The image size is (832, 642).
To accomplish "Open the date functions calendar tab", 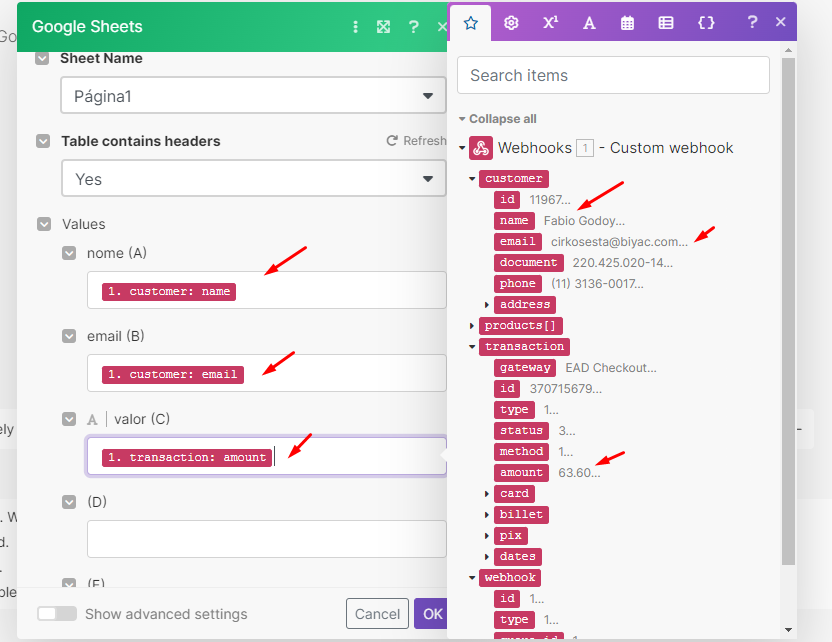I will [x=627, y=23].
